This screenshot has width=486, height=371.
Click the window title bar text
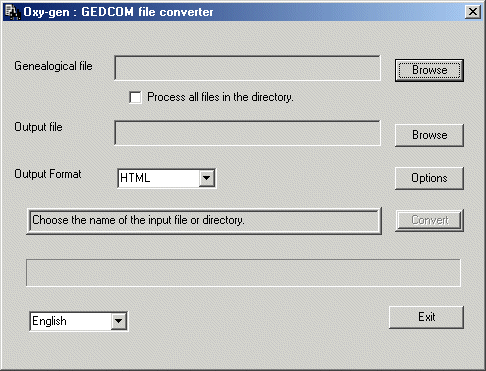point(118,12)
